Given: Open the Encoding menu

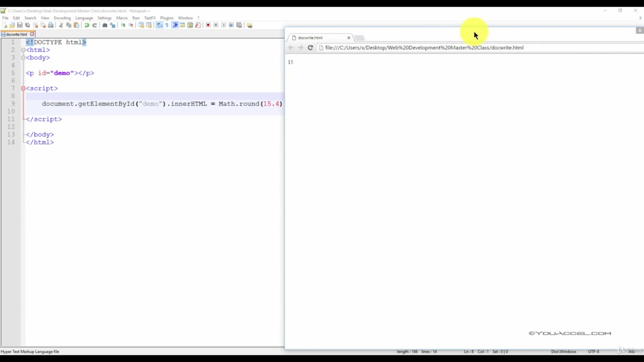Looking at the screenshot, I should coord(62,18).
